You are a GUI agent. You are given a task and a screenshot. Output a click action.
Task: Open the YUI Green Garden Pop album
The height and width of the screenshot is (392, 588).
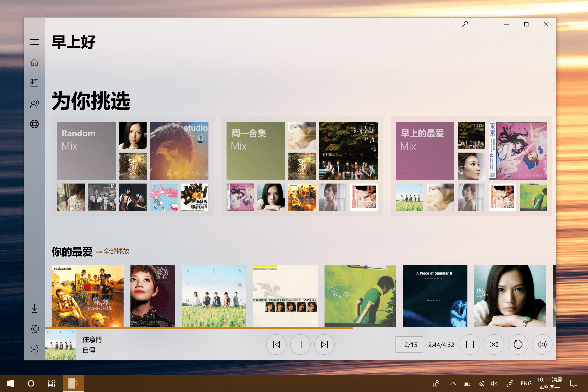click(x=510, y=296)
